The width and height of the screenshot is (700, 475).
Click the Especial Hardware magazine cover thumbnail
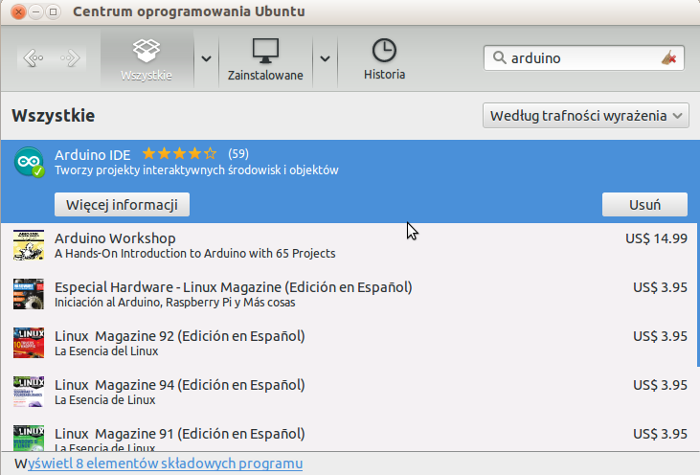(x=29, y=294)
